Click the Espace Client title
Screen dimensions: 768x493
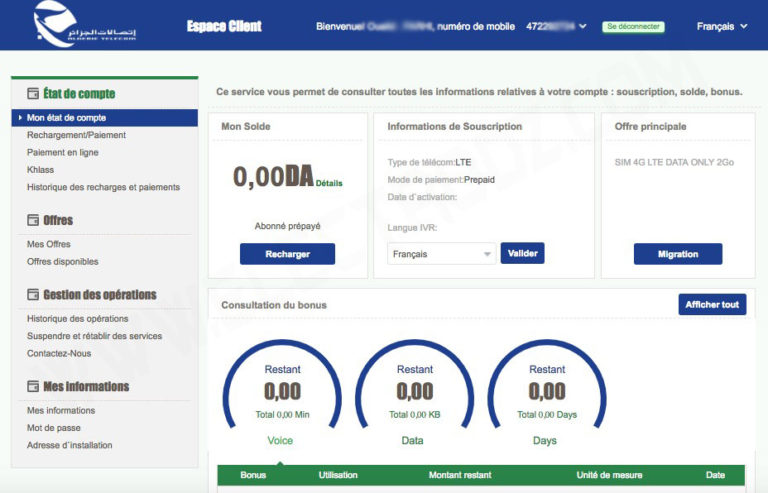tap(224, 26)
